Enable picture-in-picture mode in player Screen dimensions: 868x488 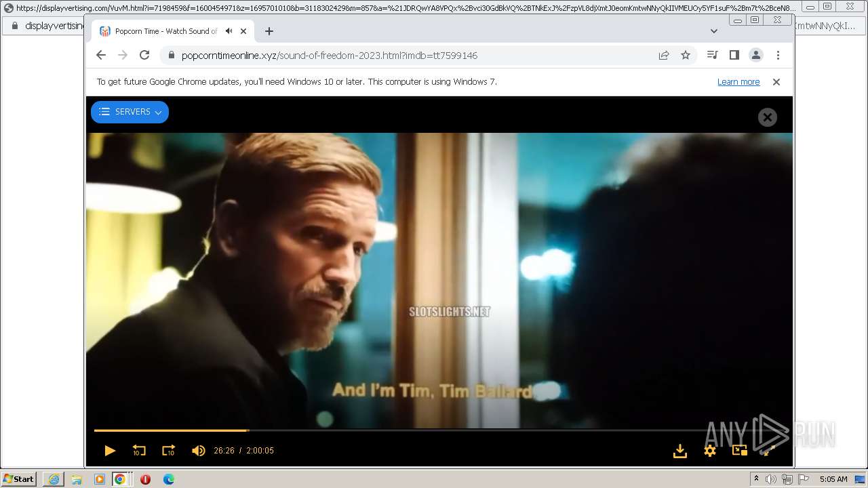click(739, 451)
